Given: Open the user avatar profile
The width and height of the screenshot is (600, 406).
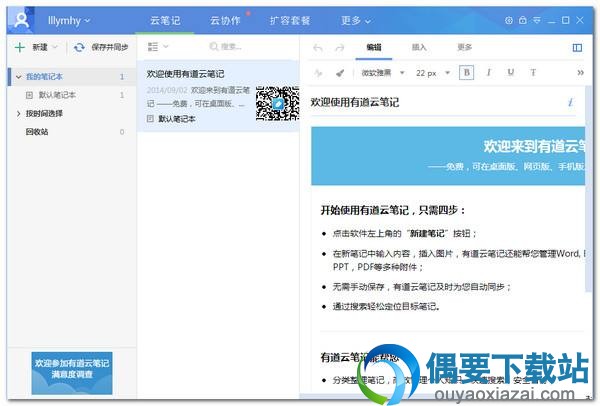Looking at the screenshot, I should (21, 20).
